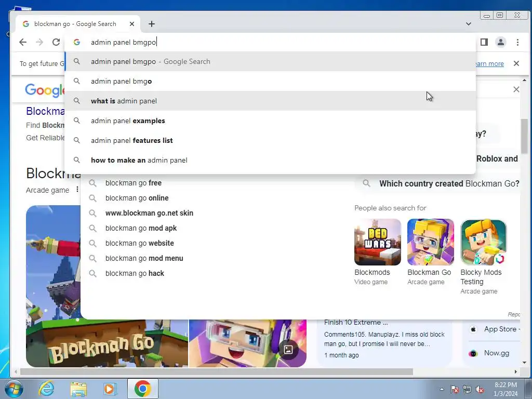Open more options dots beside Arcade game
This screenshot has width=532, height=399.
(x=77, y=189)
